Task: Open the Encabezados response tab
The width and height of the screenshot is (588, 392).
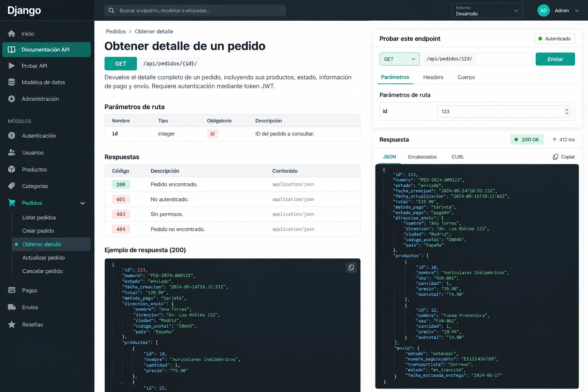Action: (422, 157)
